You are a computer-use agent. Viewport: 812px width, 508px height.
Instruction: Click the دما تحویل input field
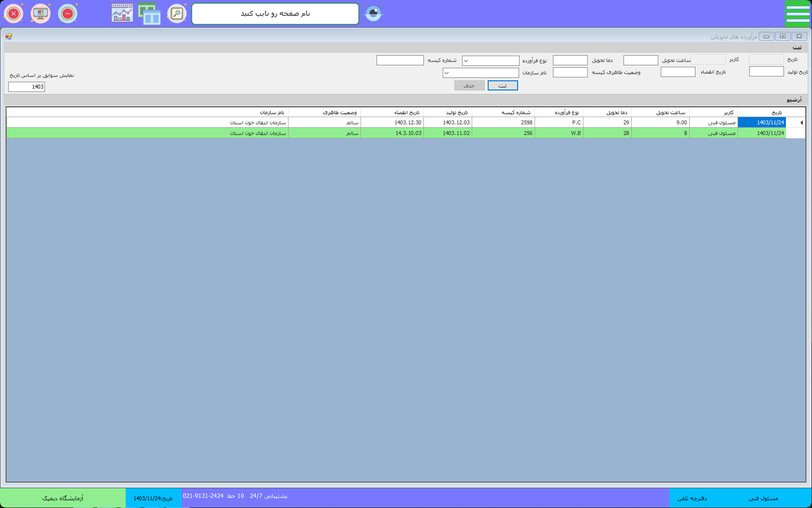(x=570, y=60)
